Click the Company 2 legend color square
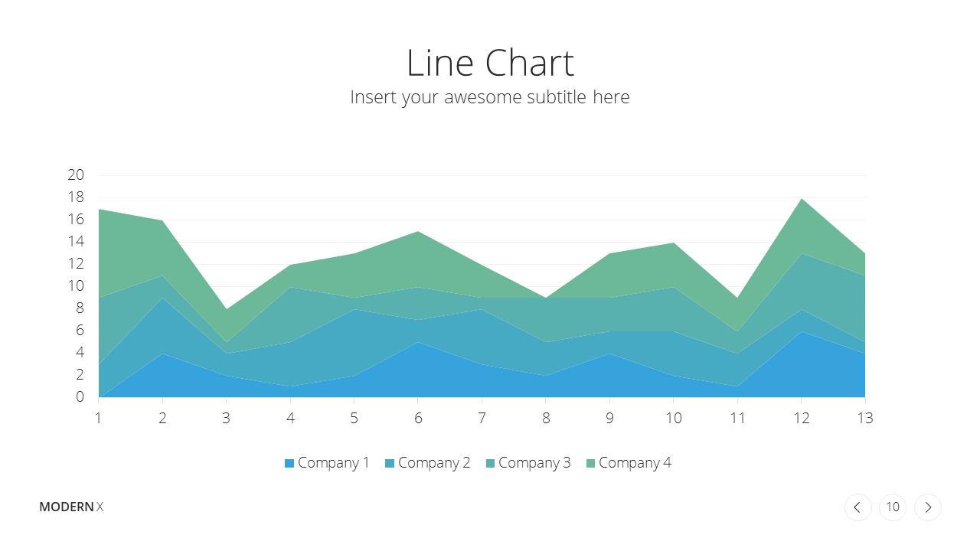Screen dimensions: 980x551 click(390, 463)
